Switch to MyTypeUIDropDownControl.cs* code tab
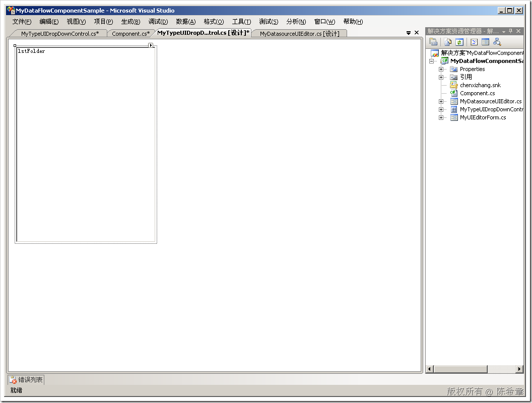Image resolution: width=532 pixels, height=403 pixels. click(60, 34)
